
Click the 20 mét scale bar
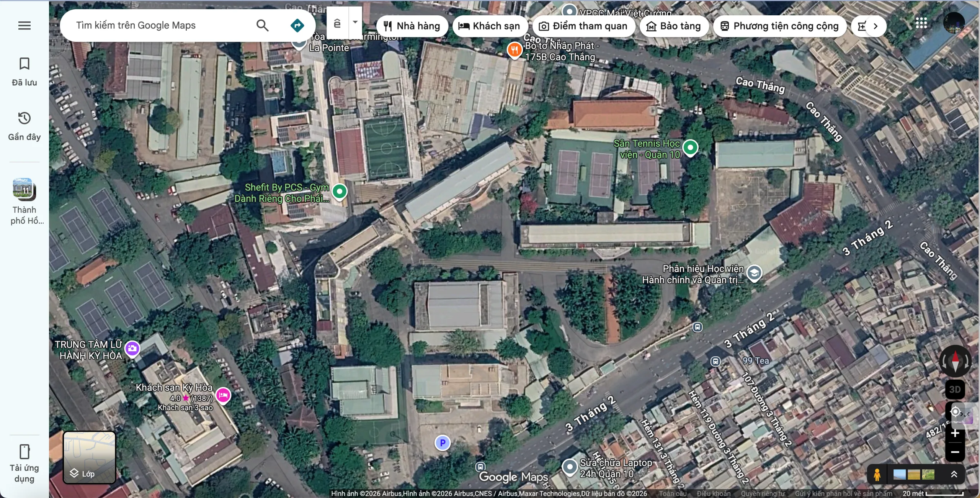pyautogui.click(x=933, y=494)
